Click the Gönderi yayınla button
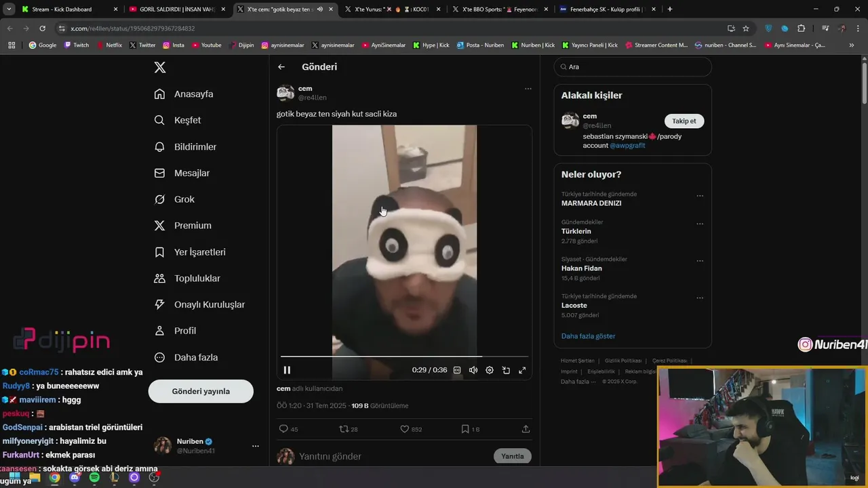 201,391
